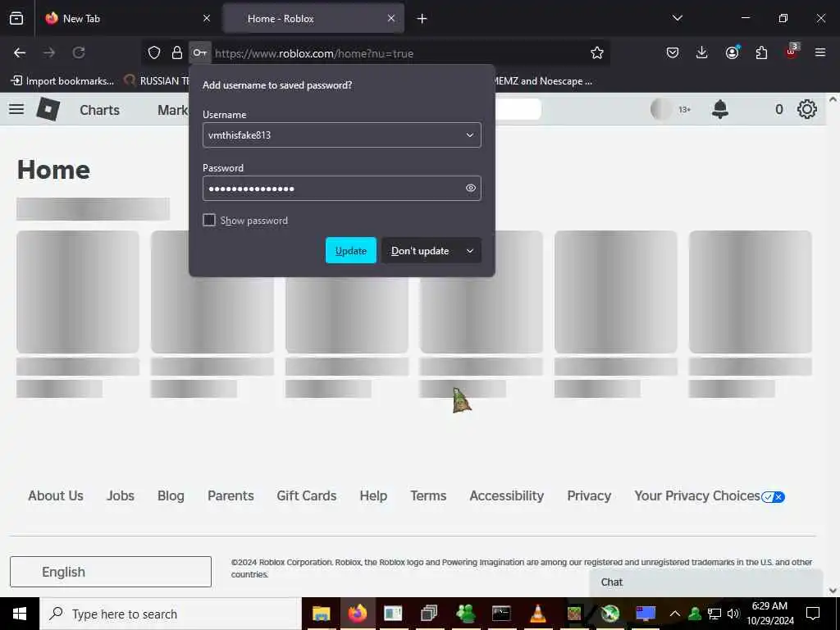Image resolution: width=840 pixels, height=630 pixels.
Task: Open the Privacy footer link
Action: click(589, 496)
